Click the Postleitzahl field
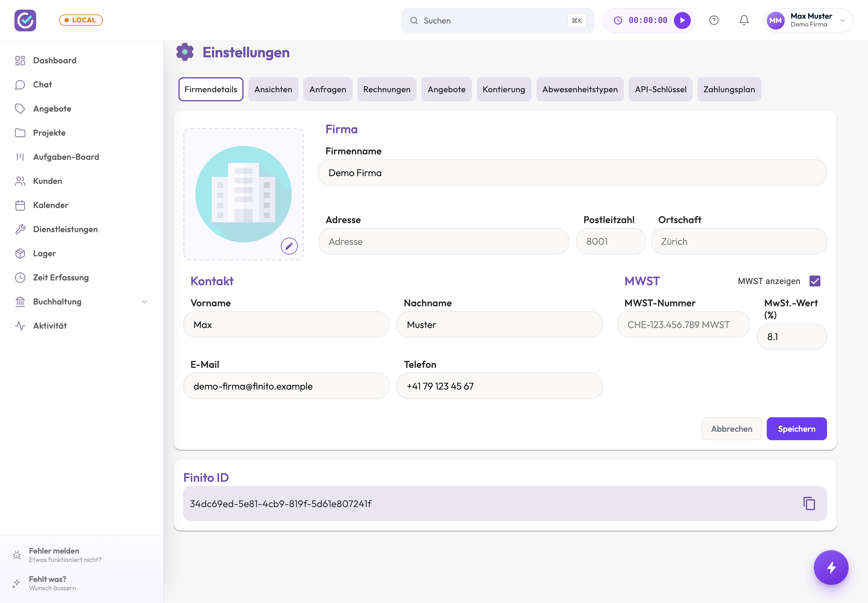Viewport: 868px width, 603px height. pos(611,242)
